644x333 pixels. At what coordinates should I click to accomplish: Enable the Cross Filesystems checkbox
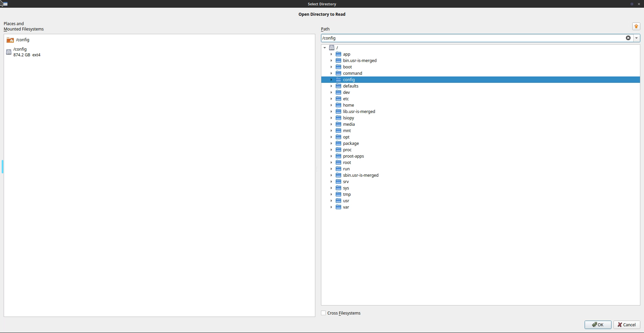[x=323, y=313]
